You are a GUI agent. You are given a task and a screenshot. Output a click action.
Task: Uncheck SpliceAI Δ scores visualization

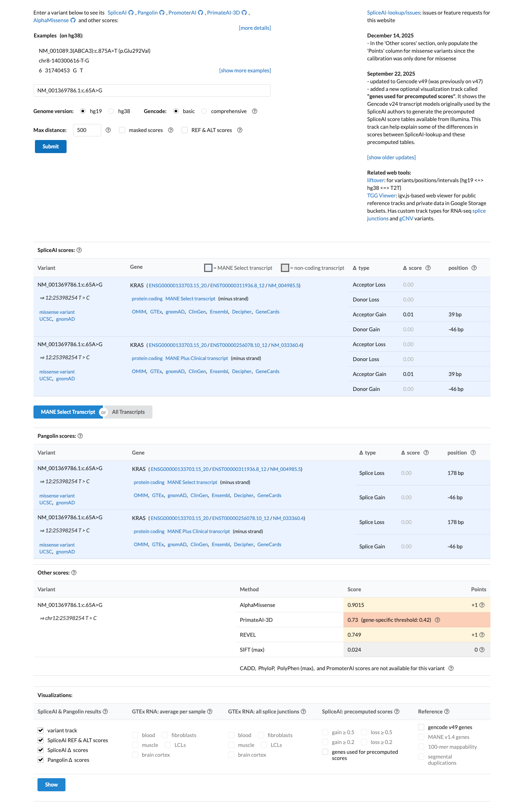pyautogui.click(x=41, y=750)
